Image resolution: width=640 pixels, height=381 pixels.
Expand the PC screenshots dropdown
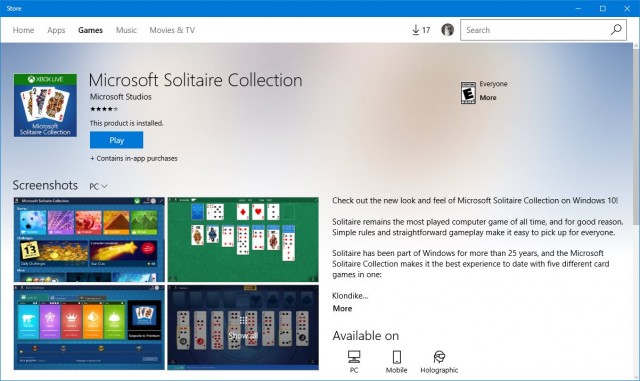point(98,186)
